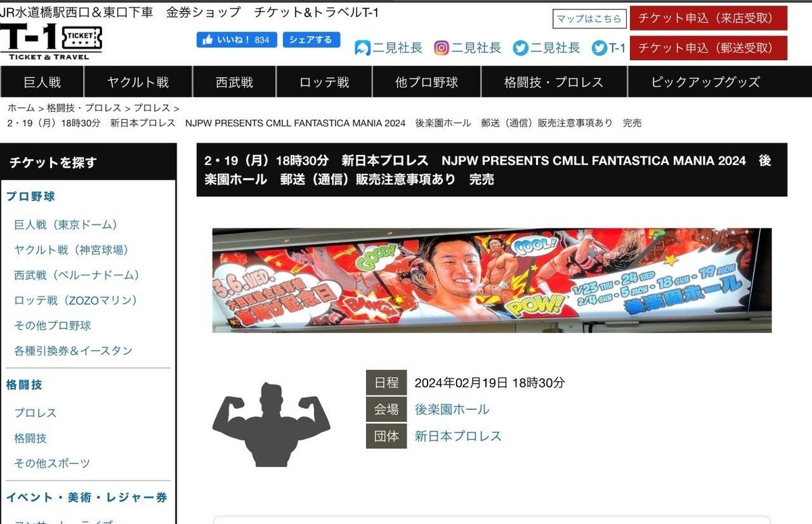Click the Fantastica Mania banner image
812x524 pixels.
492,280
